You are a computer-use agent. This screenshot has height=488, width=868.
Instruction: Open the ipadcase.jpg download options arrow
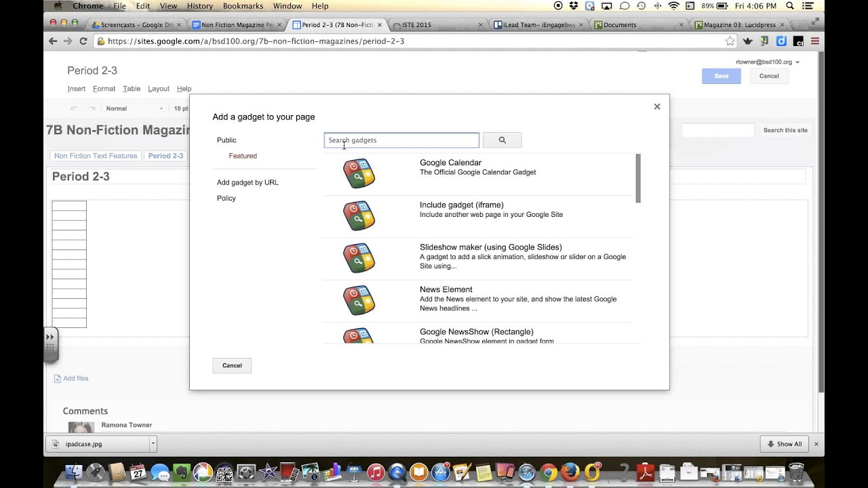[153, 444]
